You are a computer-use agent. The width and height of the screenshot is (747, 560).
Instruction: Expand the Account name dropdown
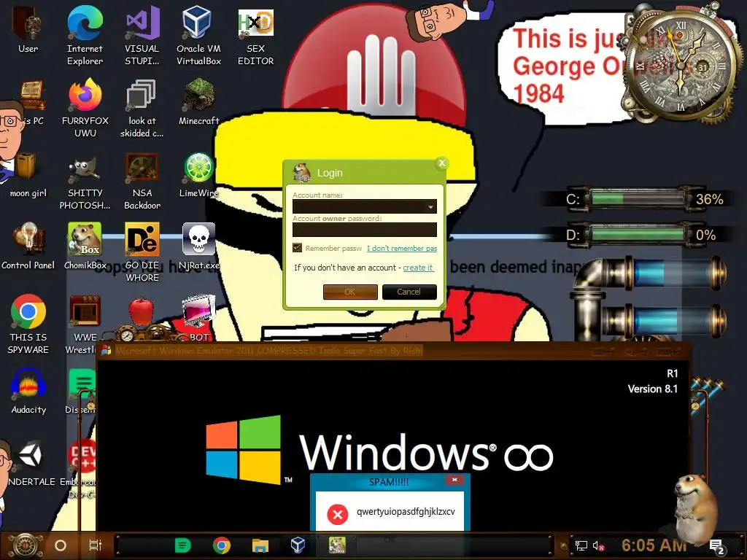[430, 206]
